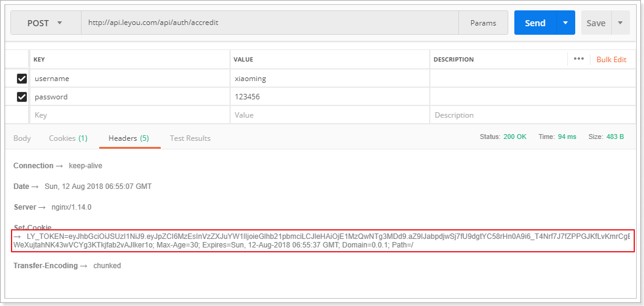Select the Headers (5) tab
Image resolution: width=644 pixels, height=306 pixels.
(x=129, y=138)
